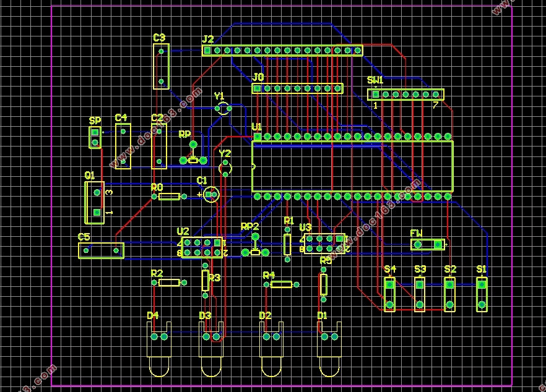The width and height of the screenshot is (546, 392).
Task: Click the pin number 7 label under SW1
Action: point(435,105)
